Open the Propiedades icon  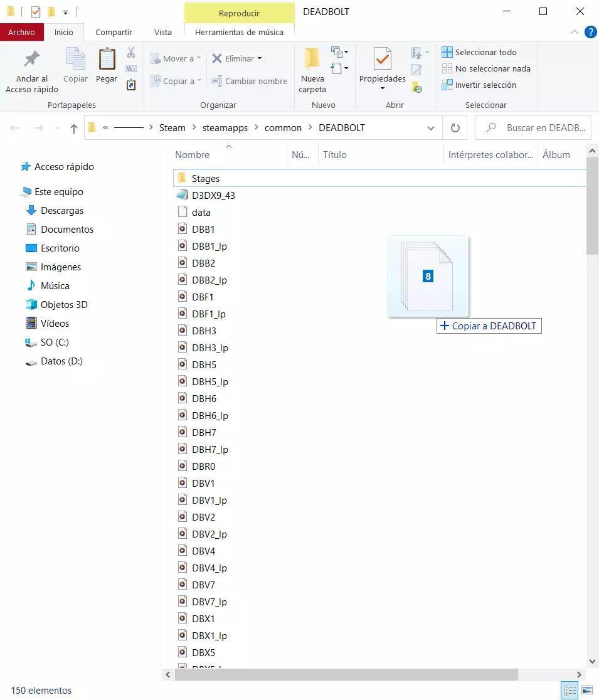[x=383, y=58]
